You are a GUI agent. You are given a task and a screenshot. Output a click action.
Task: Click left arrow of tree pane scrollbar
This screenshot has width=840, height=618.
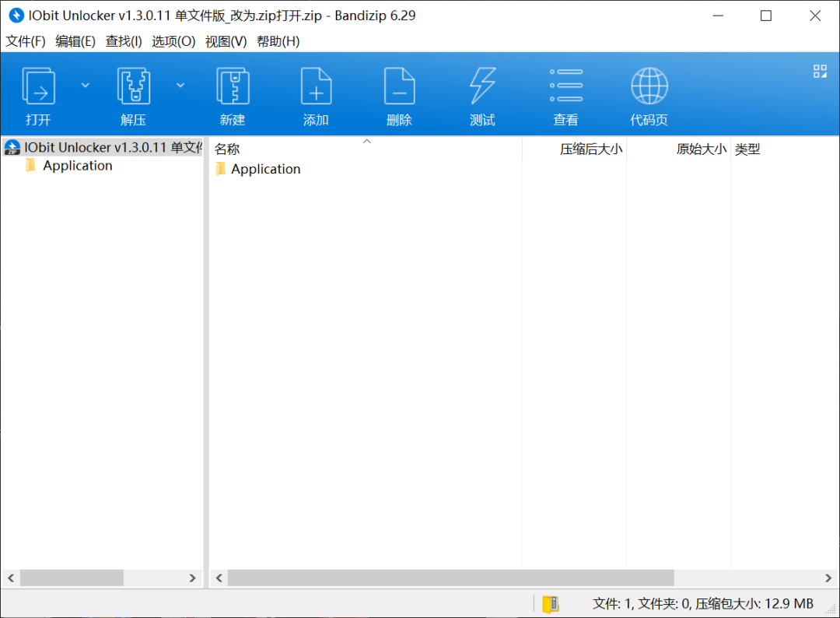pos(11,578)
